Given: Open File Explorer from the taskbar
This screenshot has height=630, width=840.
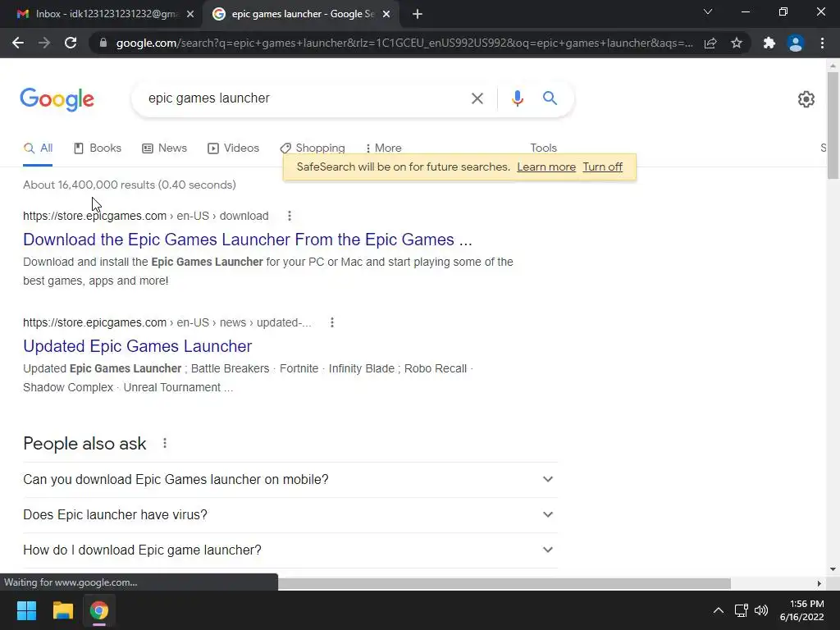Looking at the screenshot, I should pos(62,610).
